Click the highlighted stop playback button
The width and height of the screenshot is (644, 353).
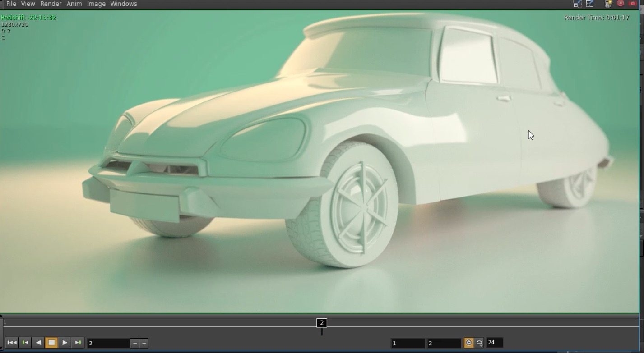tap(51, 343)
